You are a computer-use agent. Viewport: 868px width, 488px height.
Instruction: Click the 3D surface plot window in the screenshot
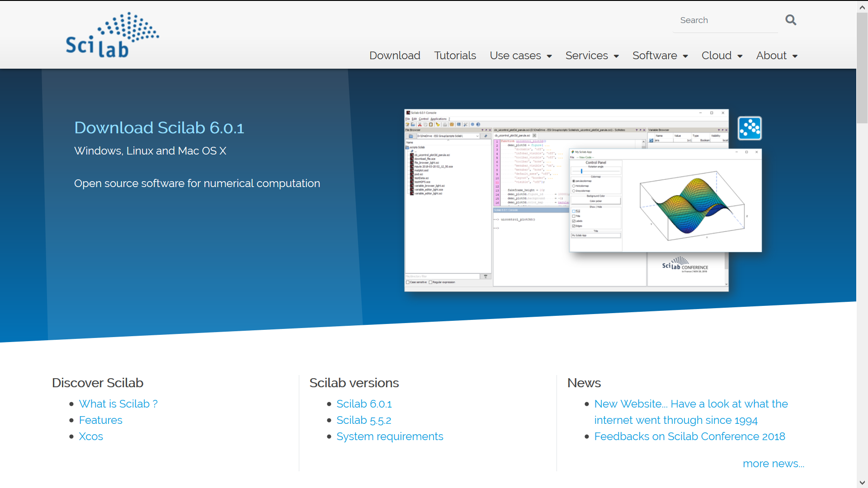tap(665, 200)
